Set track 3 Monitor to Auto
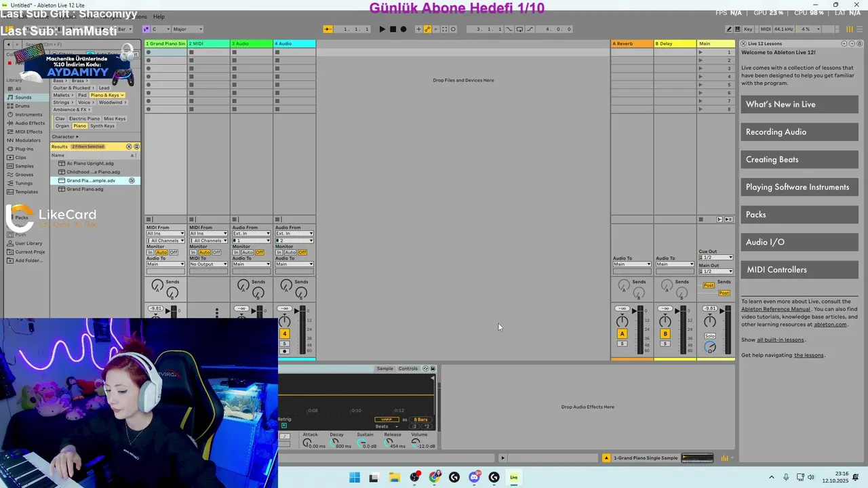This screenshot has height=488, width=868. point(248,253)
